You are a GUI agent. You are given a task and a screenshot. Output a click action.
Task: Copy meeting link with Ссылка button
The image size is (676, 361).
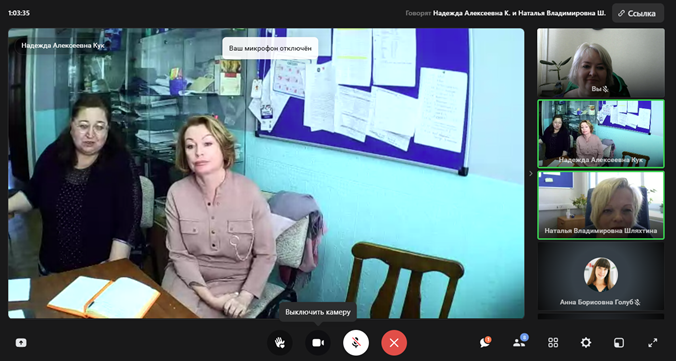[x=638, y=13]
